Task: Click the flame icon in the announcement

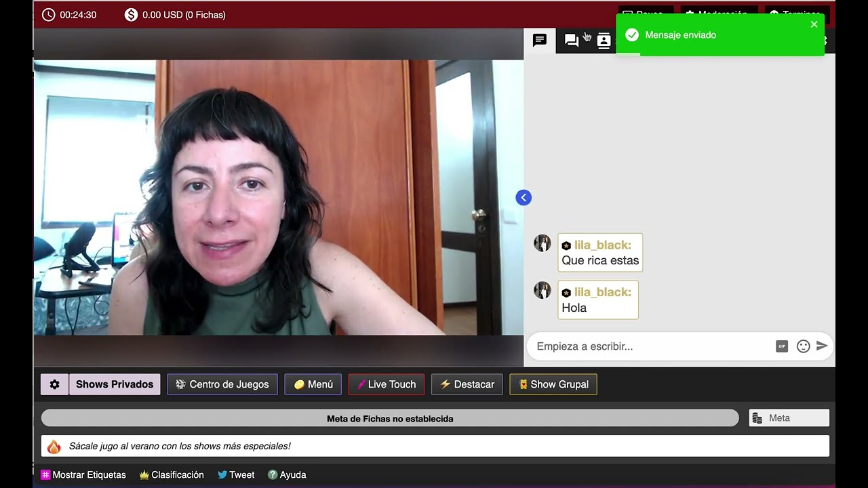Action: [x=54, y=446]
